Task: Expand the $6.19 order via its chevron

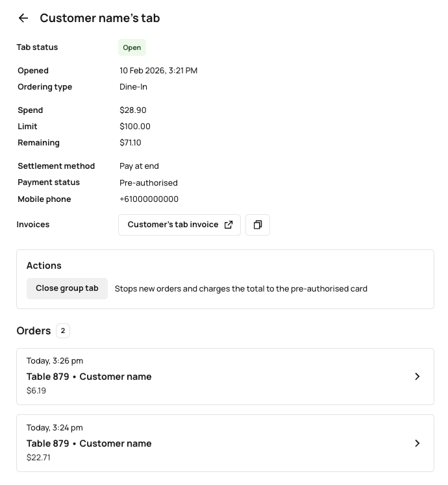Action: 417,377
